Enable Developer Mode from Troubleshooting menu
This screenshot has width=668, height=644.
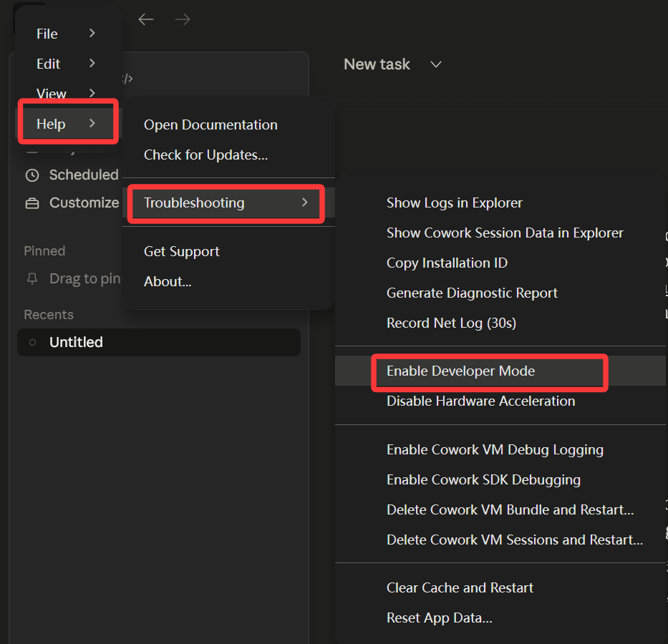[460, 371]
